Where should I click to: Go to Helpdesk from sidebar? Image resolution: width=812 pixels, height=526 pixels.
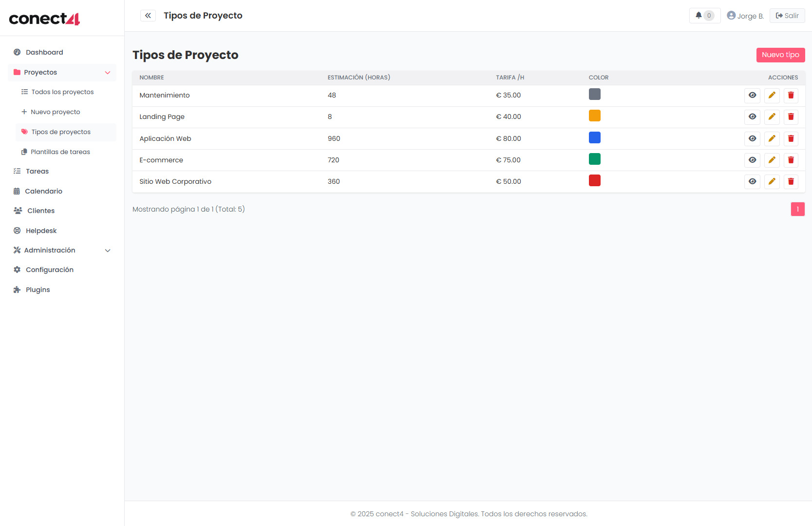[41, 231]
